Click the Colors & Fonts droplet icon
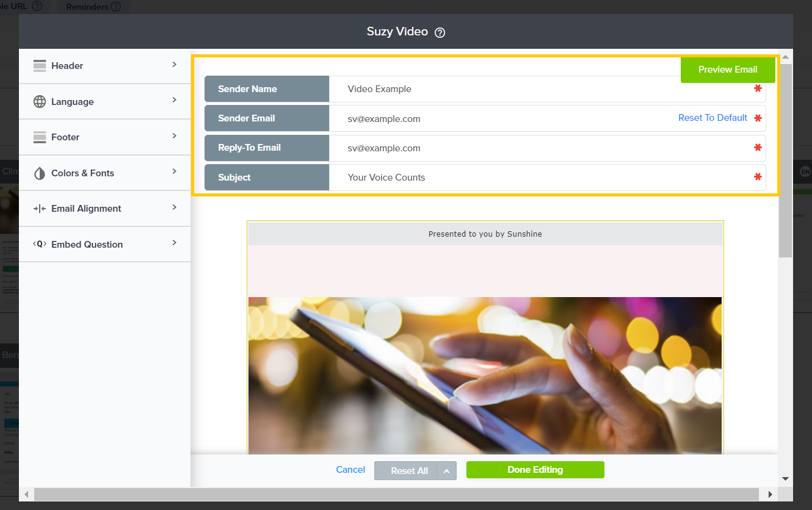Viewport: 812px width, 510px height. coord(40,173)
